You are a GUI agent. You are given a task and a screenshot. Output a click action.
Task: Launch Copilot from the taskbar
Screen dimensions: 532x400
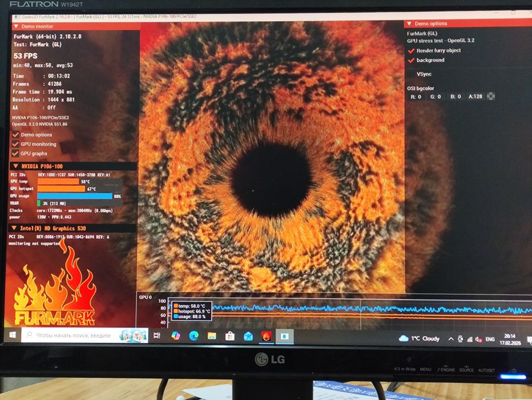point(175,336)
